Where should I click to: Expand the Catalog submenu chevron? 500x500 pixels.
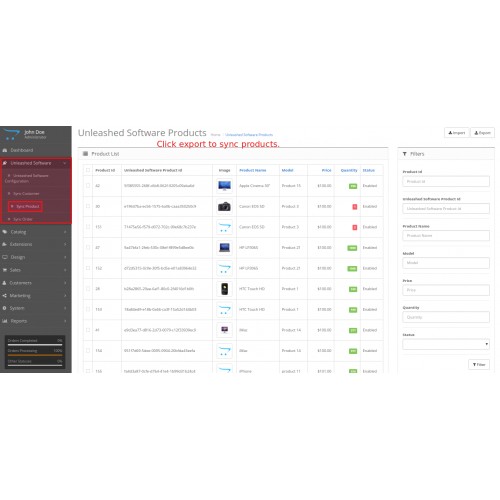pyautogui.click(x=65, y=232)
